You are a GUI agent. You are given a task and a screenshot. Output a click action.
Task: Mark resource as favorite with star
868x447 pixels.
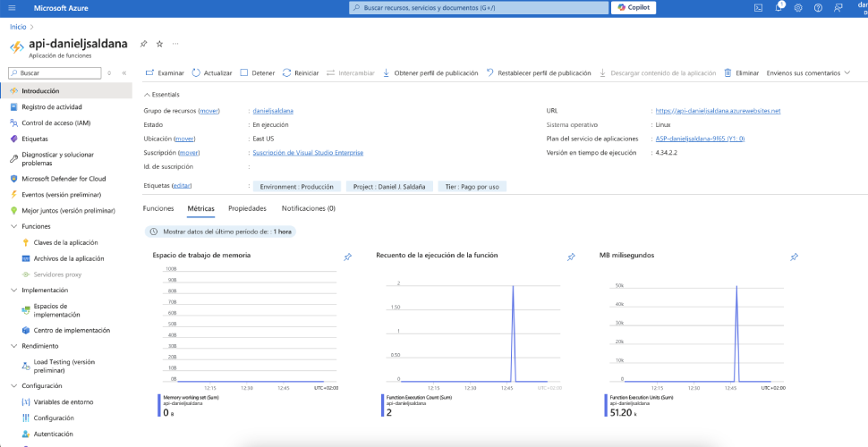pyautogui.click(x=159, y=43)
